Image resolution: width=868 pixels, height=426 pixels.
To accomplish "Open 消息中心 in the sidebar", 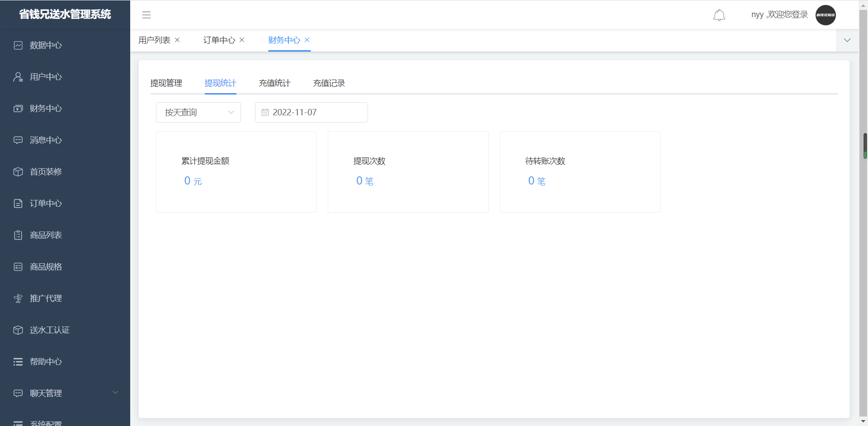I will pos(46,140).
